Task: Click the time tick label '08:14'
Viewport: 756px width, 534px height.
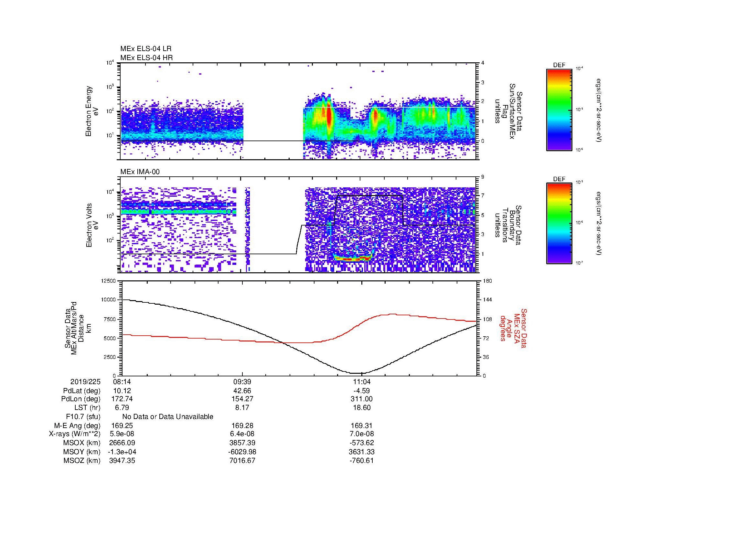Action: tap(122, 382)
